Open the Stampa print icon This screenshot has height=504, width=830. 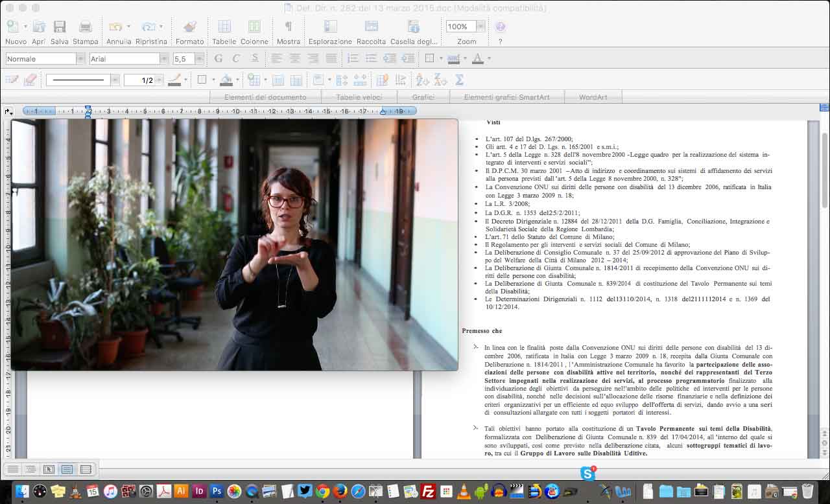85,27
